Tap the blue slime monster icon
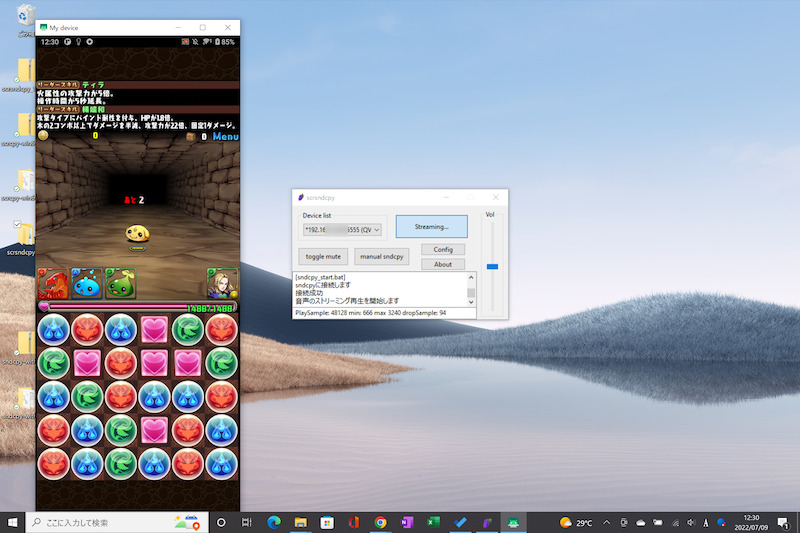800x533 pixels. click(x=87, y=283)
